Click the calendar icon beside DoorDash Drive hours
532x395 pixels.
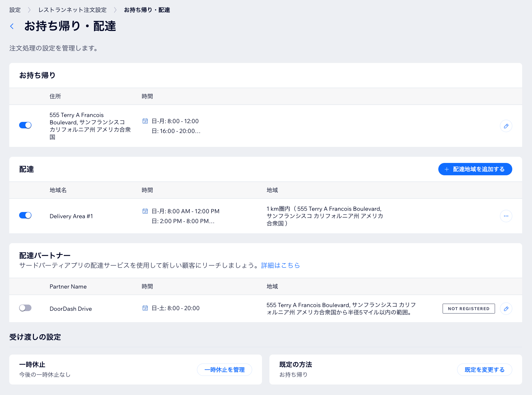click(145, 308)
